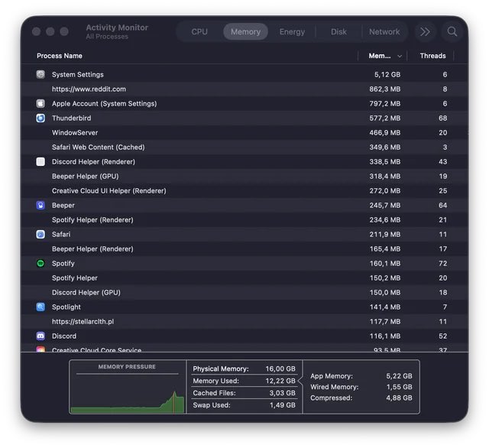This screenshot has height=448, width=489.
Task: Click the Spotlight magnifier icon in list
Action: point(40,307)
